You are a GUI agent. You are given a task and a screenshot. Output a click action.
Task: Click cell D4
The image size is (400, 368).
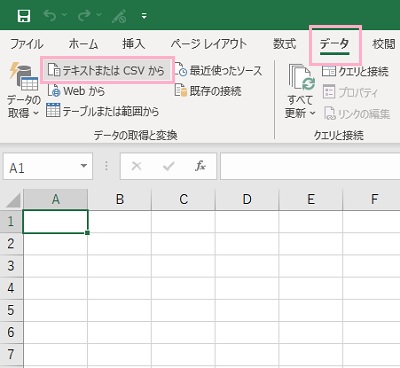click(247, 288)
